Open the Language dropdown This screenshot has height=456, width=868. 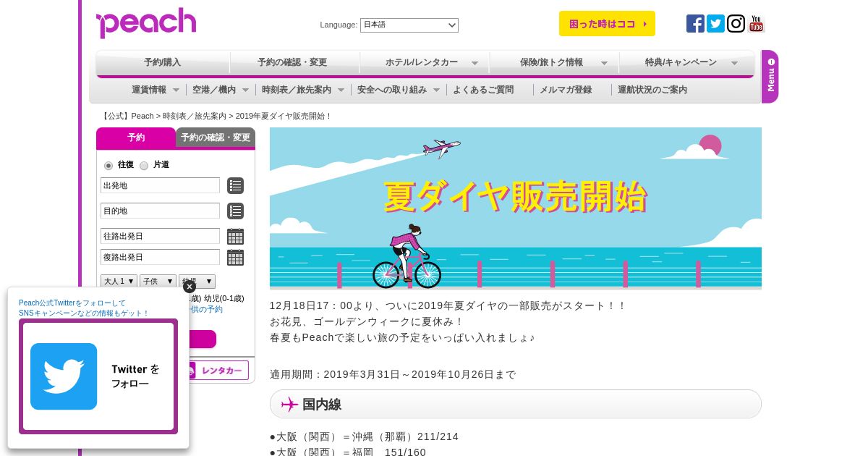[409, 25]
